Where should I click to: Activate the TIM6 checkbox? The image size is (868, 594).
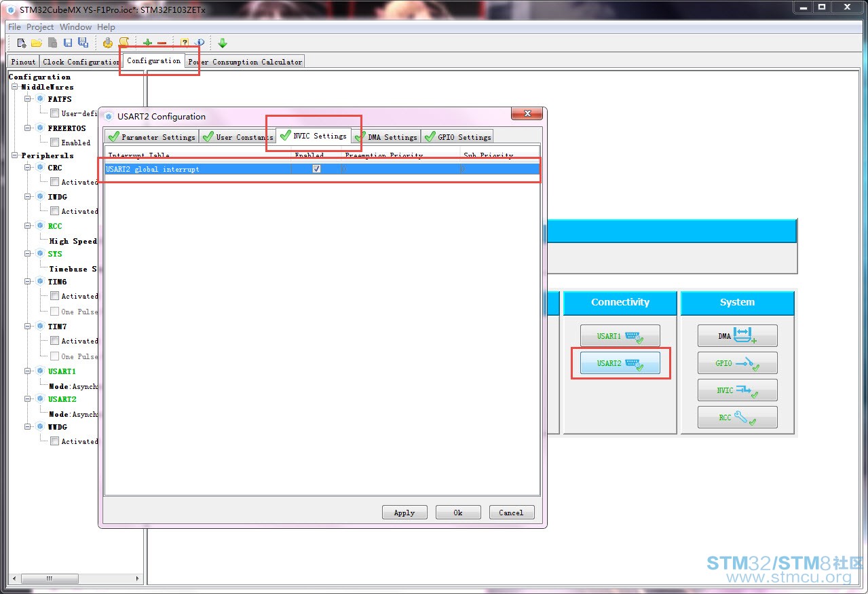point(54,296)
